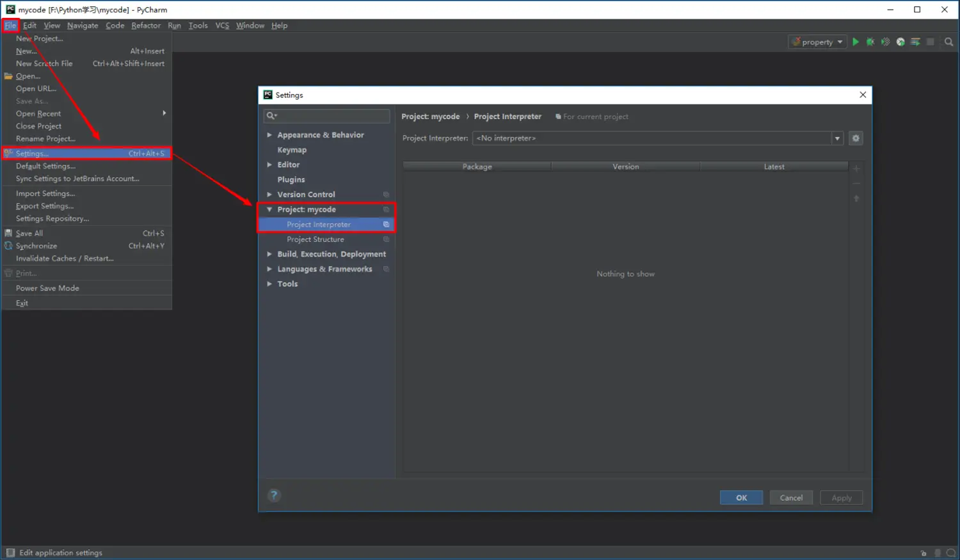
Task: Click the Latest column header
Action: 774,166
